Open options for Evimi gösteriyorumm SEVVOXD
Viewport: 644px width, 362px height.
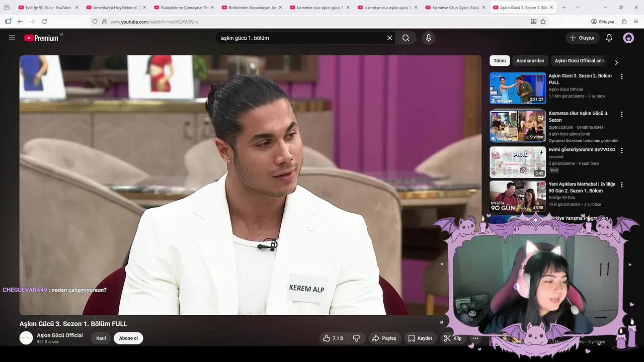[621, 150]
